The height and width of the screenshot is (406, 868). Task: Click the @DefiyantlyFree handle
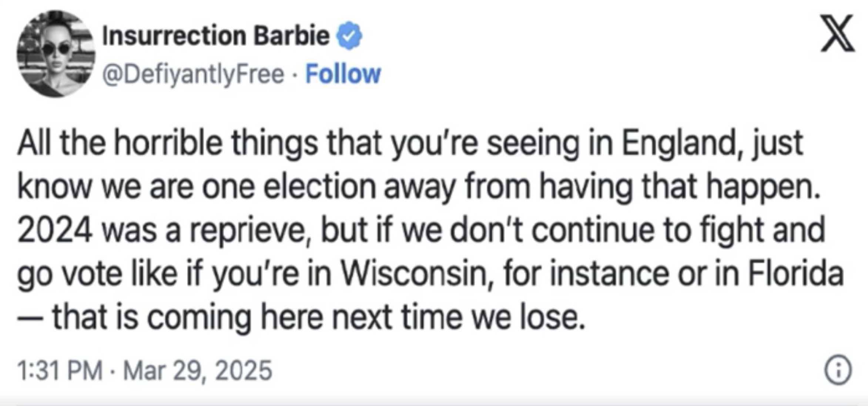pos(193,74)
